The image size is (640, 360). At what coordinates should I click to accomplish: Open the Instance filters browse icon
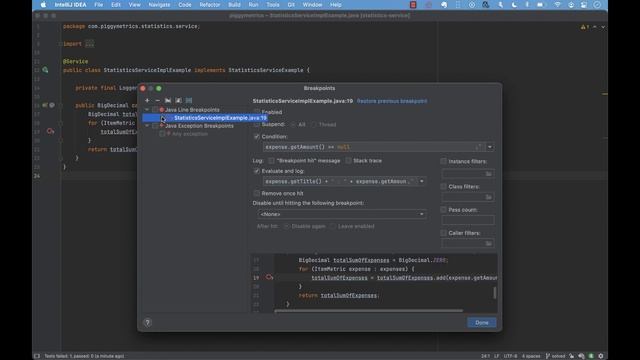coord(488,174)
